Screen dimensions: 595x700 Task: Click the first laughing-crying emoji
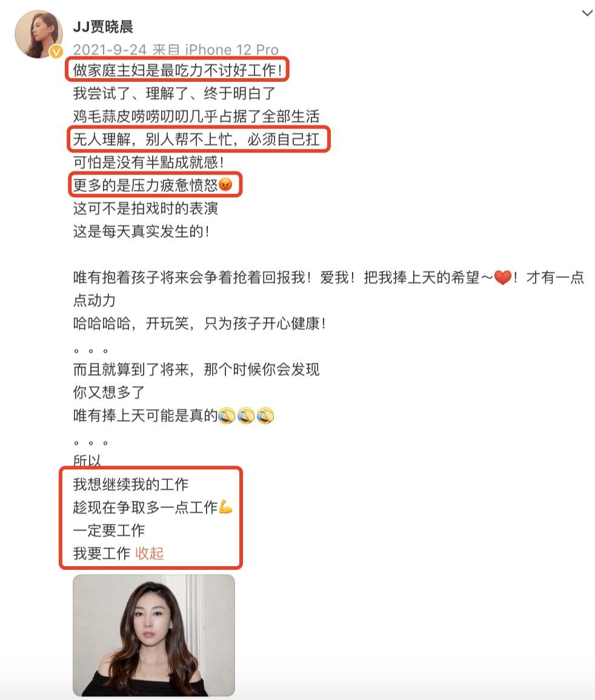pyautogui.click(x=227, y=415)
